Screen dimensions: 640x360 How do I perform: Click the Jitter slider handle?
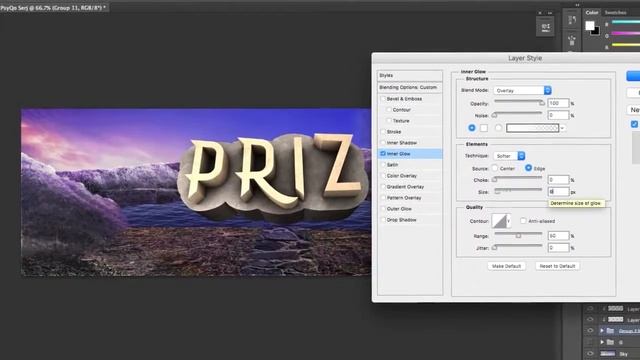coord(494,248)
